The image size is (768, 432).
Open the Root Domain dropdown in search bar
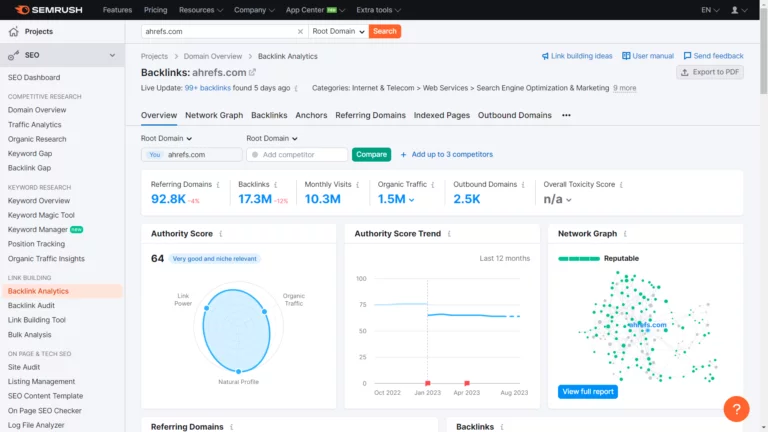tap(338, 31)
